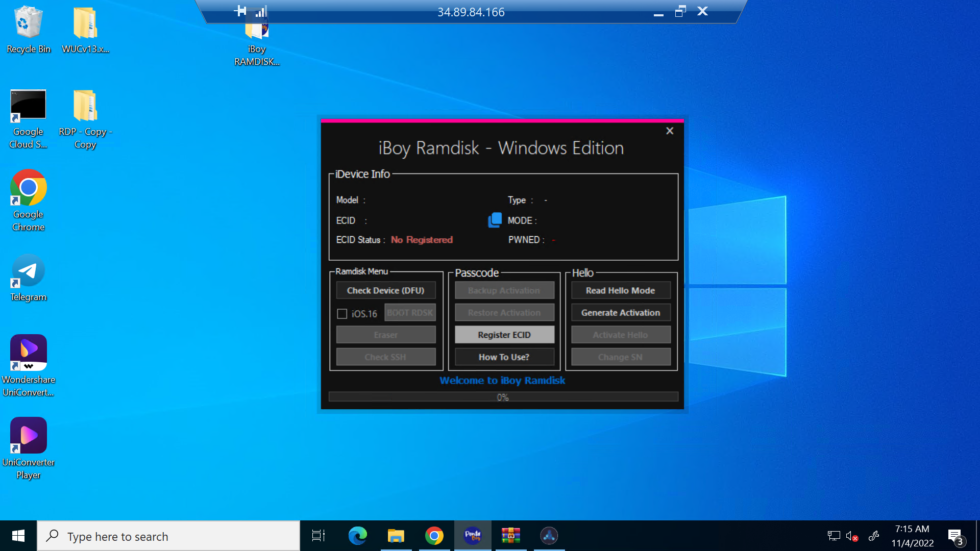980x551 pixels.
Task: Open Task View button
Action: click(x=318, y=536)
